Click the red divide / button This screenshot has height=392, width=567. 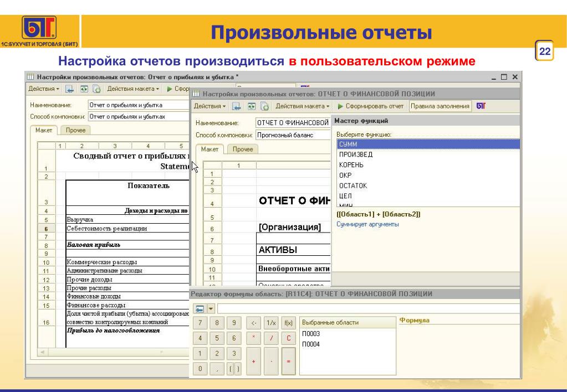[271, 338]
